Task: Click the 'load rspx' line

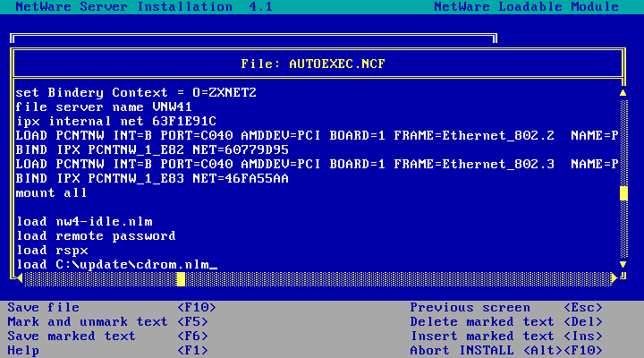Action: click(x=52, y=251)
